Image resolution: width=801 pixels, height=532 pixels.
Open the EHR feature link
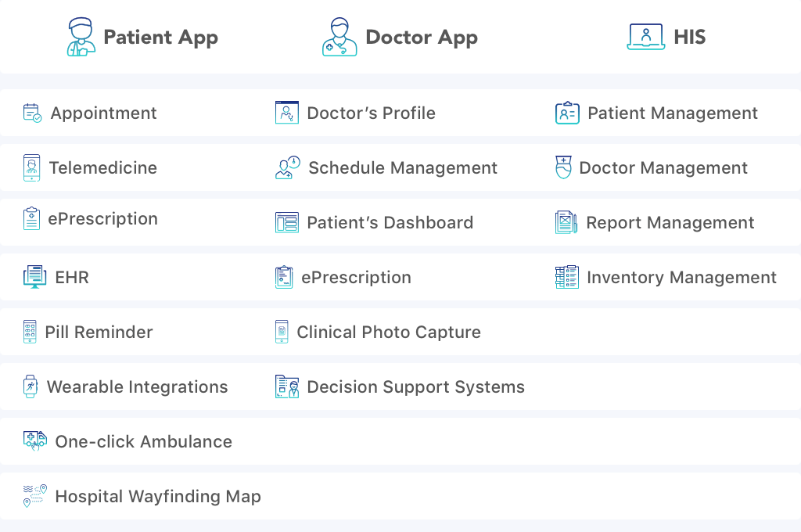click(72, 277)
